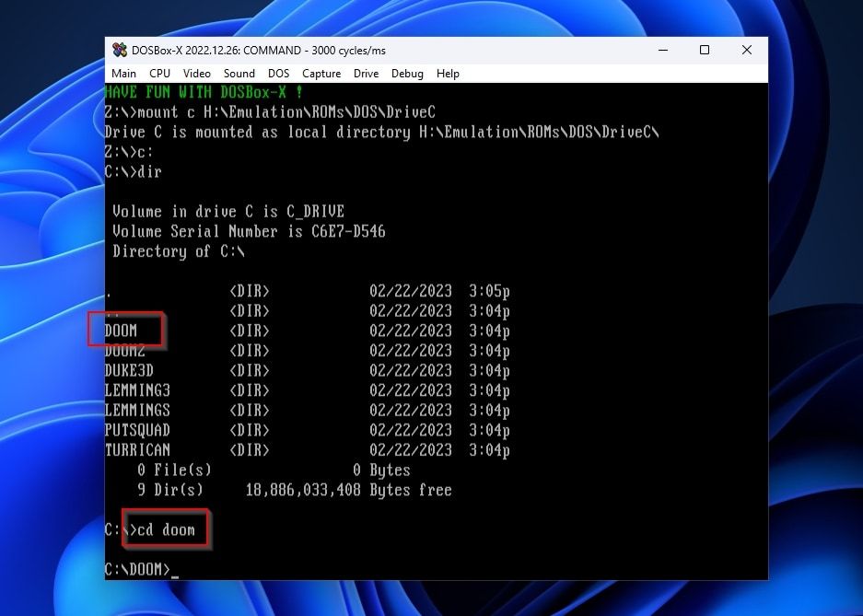Click the DOSBox-X window title text
Image resolution: width=863 pixels, height=616 pixels.
point(259,51)
